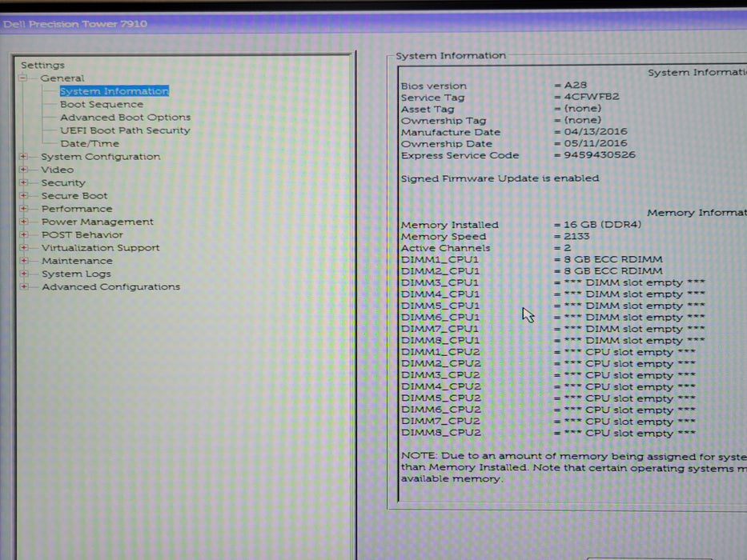The width and height of the screenshot is (747, 560).
Task: Click the Memory Speed value 2133
Action: 576,236
